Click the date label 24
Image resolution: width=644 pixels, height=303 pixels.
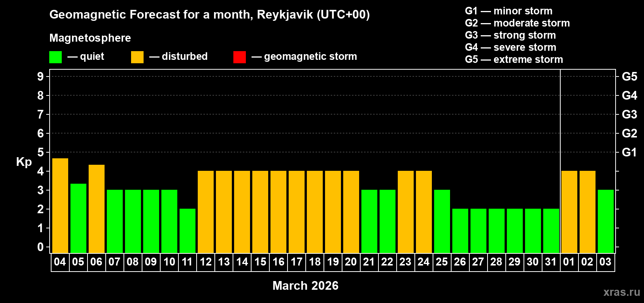424,262
